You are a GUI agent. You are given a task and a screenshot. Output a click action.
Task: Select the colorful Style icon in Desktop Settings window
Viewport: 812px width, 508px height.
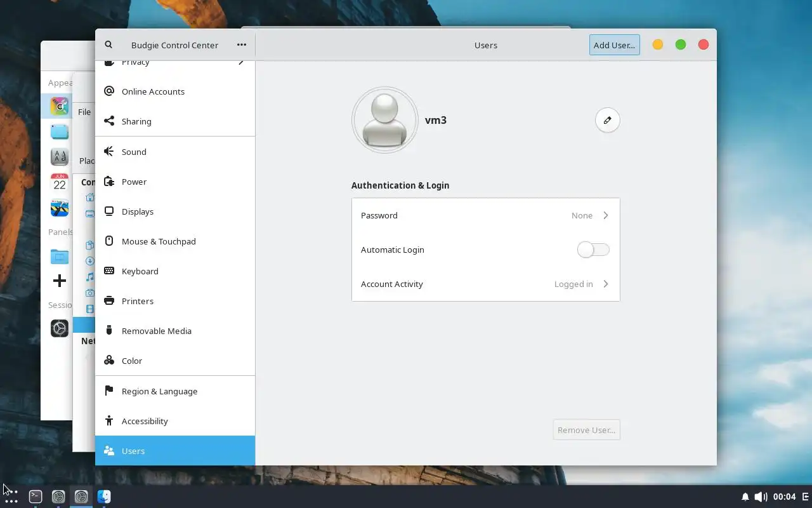click(x=60, y=106)
